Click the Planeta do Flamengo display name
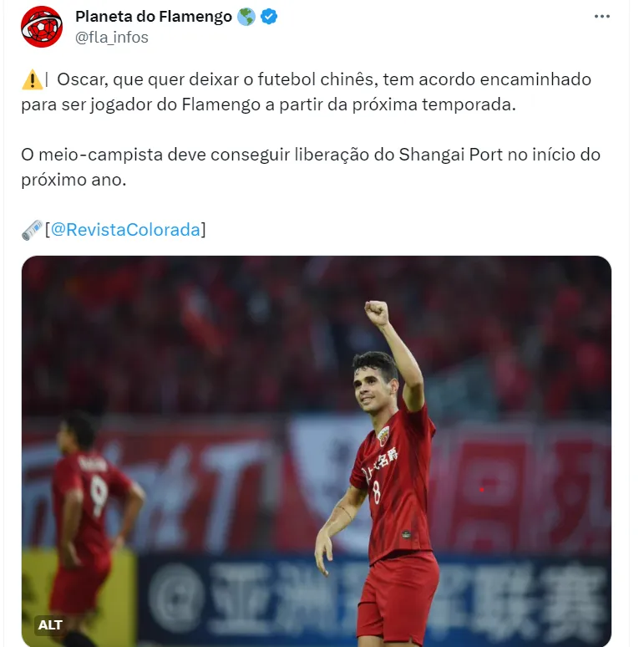The width and height of the screenshot is (644, 647). pyautogui.click(x=154, y=17)
